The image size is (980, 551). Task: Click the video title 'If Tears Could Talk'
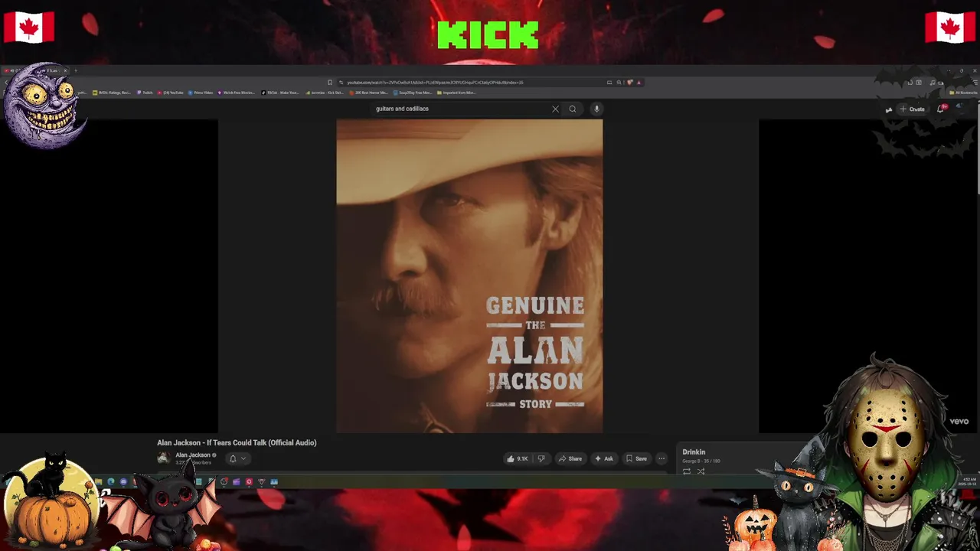coord(237,442)
